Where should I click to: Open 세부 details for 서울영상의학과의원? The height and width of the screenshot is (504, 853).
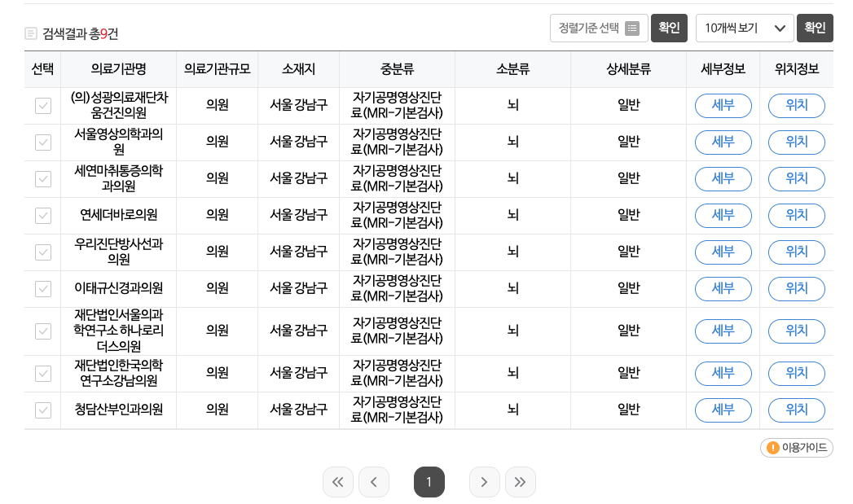723,142
